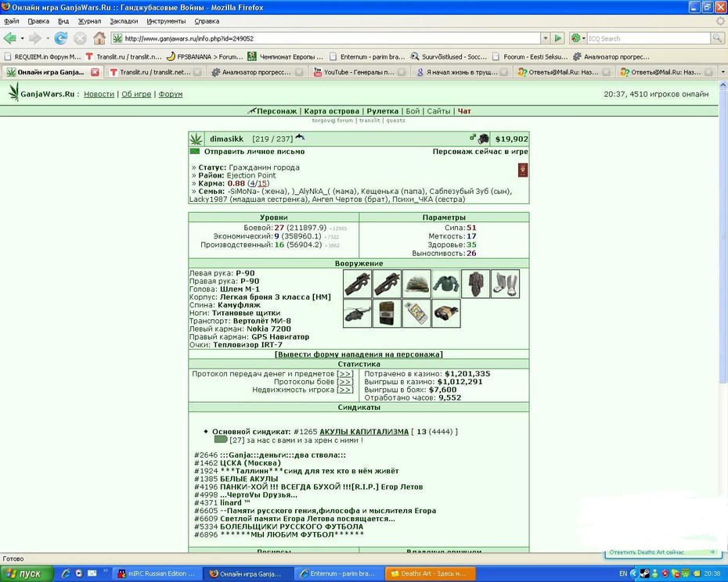The height and width of the screenshot is (582, 728).
Task: Click in the ICQ Search box
Action: (649, 38)
